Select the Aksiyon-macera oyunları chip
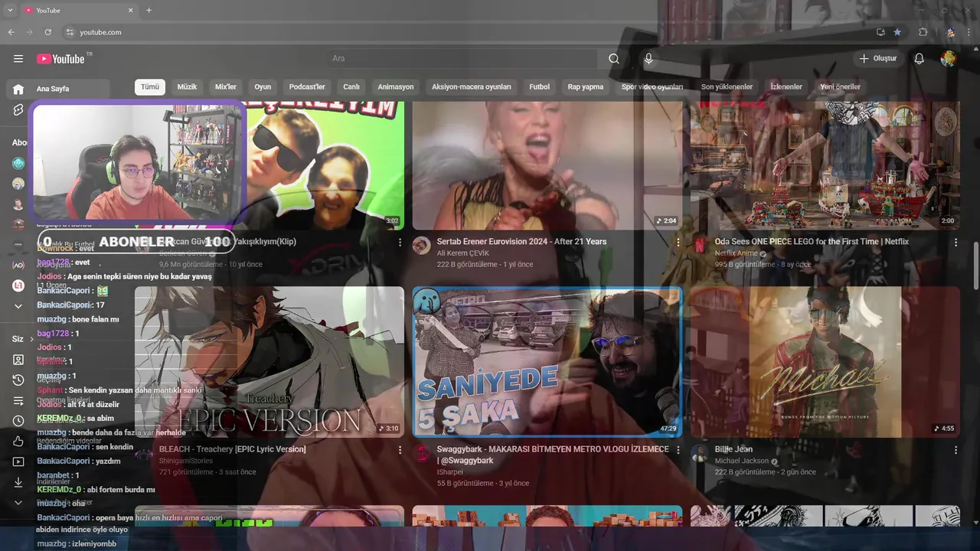 (472, 87)
